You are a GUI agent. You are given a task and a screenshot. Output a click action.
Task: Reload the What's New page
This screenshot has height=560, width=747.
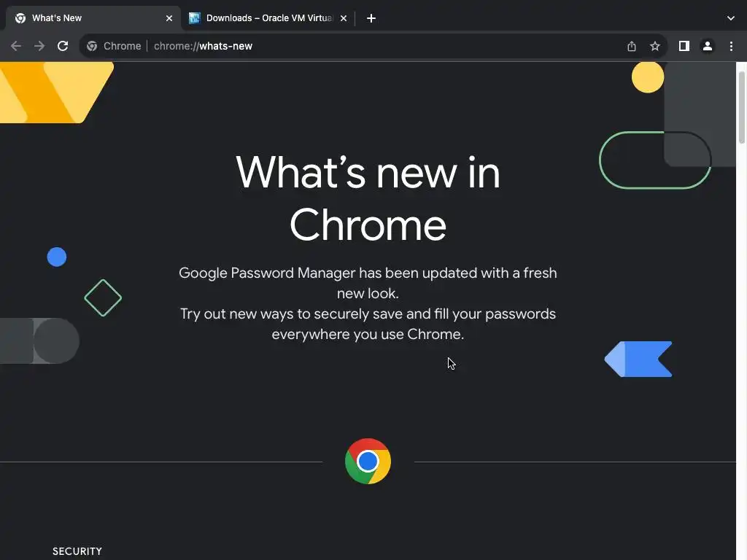pyautogui.click(x=63, y=46)
